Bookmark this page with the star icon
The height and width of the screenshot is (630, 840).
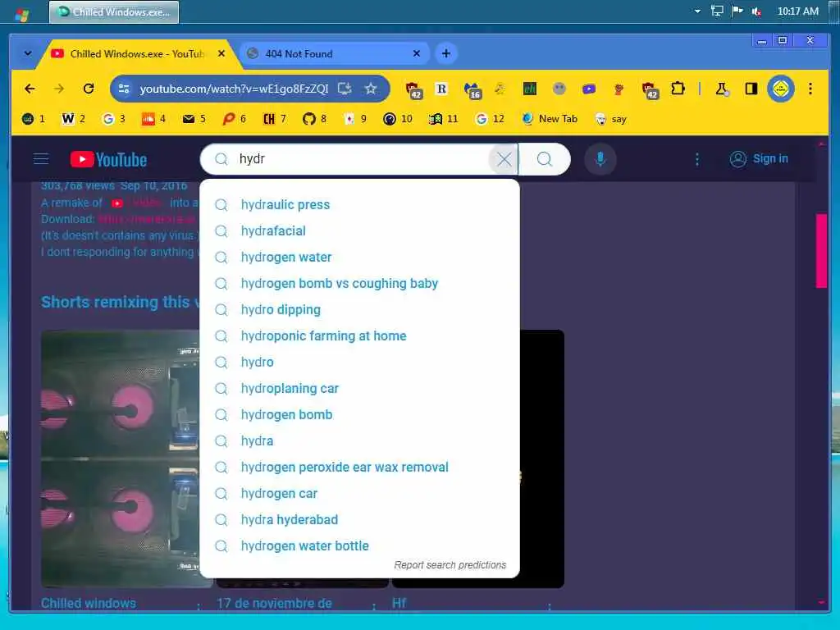pos(371,89)
